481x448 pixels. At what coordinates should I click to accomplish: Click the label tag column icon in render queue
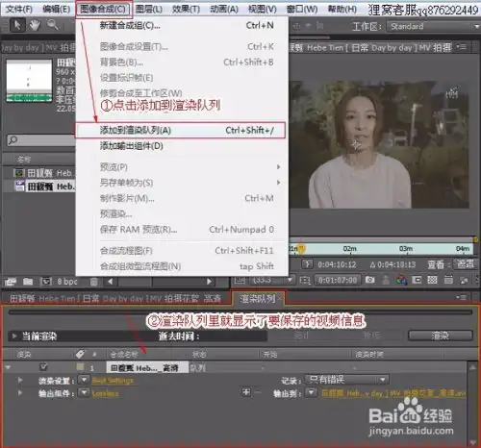[x=80, y=354]
